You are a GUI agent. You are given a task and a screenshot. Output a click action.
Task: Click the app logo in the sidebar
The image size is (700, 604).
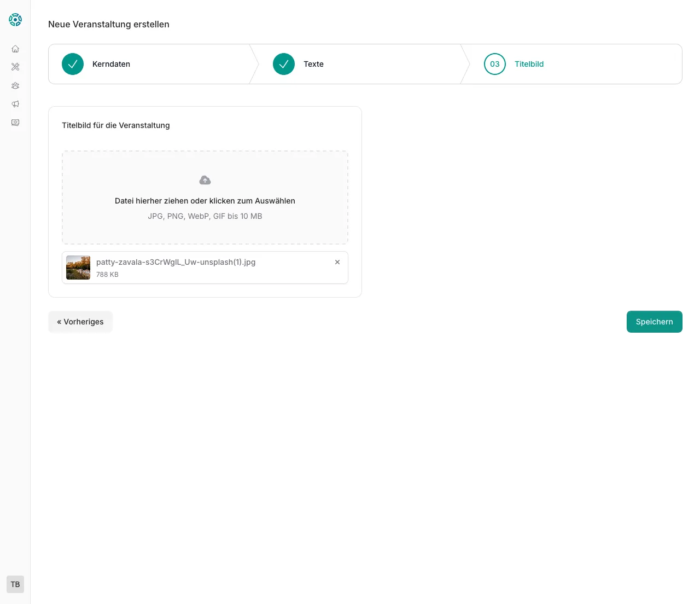15,20
